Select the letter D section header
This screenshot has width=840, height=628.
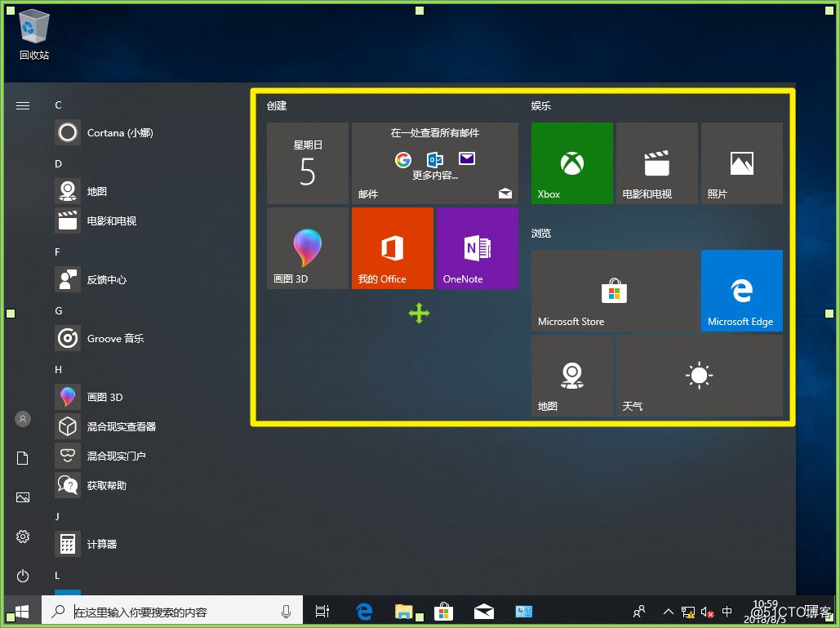click(x=59, y=164)
